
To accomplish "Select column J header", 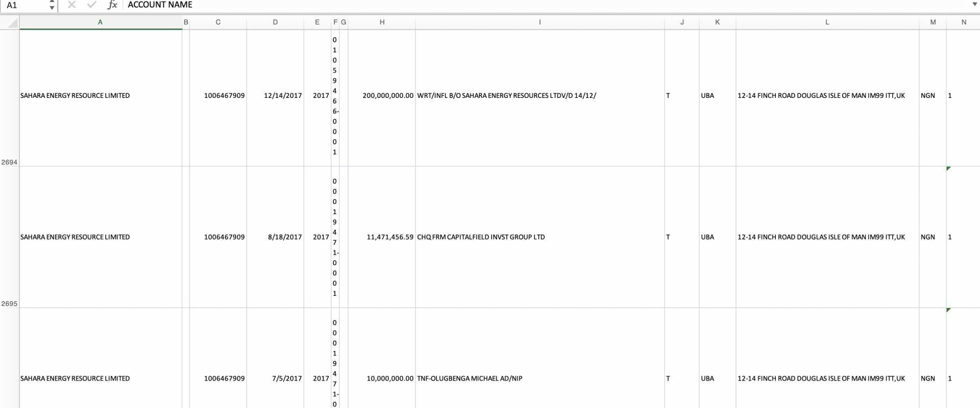I will click(682, 22).
